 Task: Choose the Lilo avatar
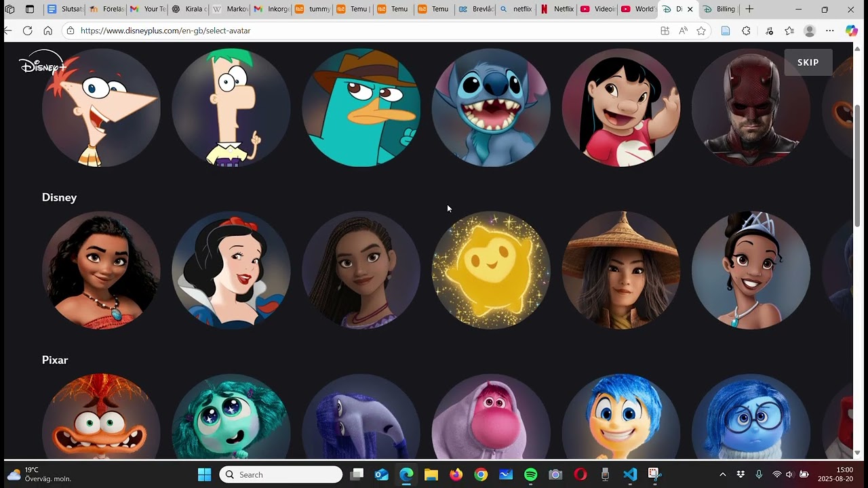tap(621, 107)
